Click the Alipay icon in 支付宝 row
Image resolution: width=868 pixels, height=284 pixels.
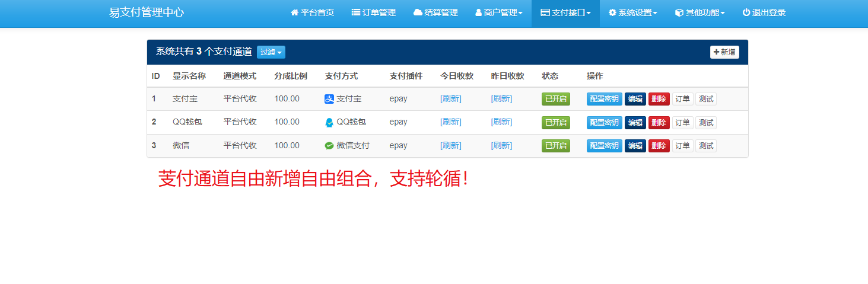[329, 99]
